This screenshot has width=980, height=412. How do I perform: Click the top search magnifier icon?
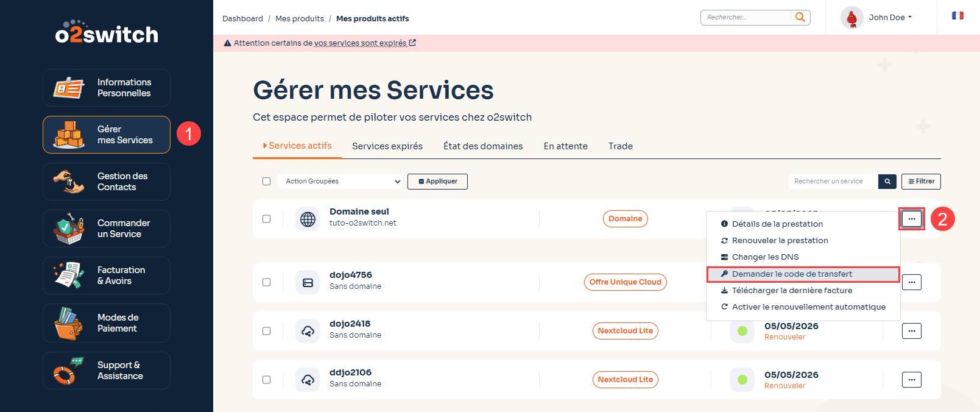click(x=800, y=17)
